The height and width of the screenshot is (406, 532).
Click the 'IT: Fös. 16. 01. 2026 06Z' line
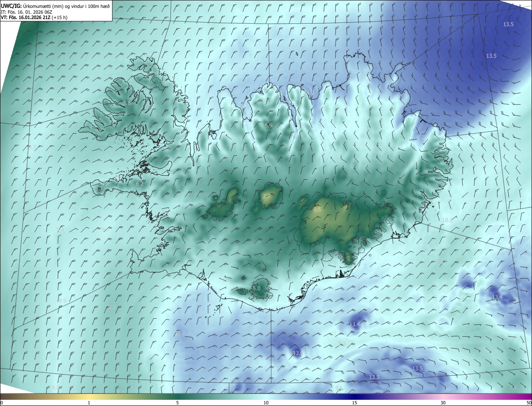26,12
